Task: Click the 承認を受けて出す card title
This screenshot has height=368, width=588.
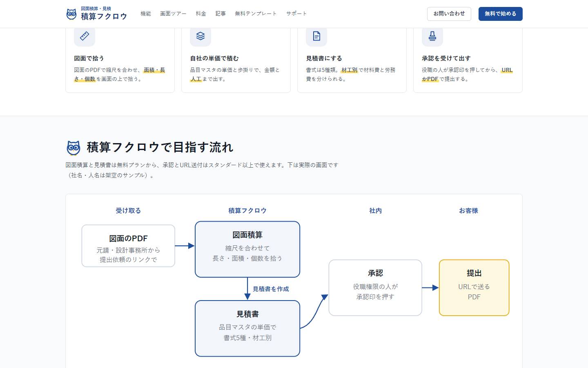Action: point(446,58)
